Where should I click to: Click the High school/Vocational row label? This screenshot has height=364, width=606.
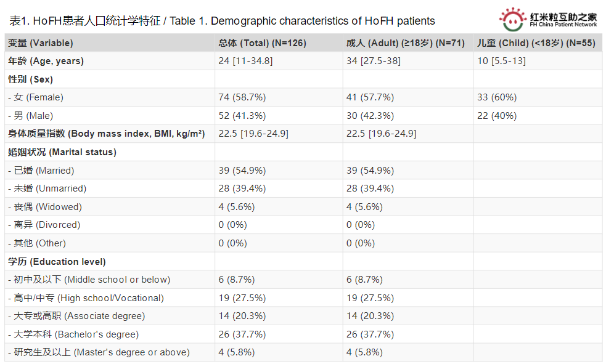(x=86, y=297)
